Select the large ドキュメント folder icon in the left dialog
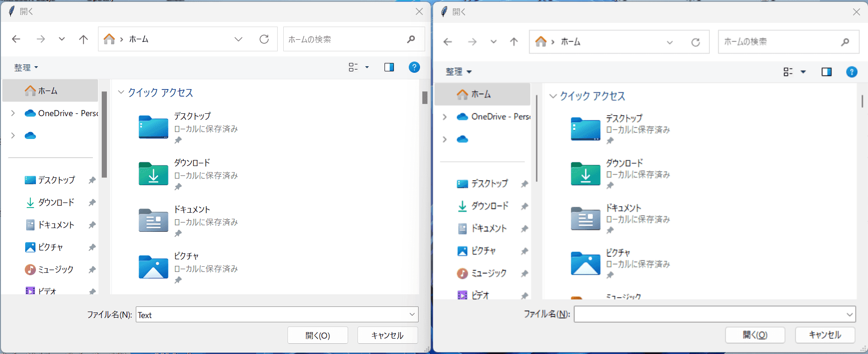868x354 pixels. [x=153, y=221]
